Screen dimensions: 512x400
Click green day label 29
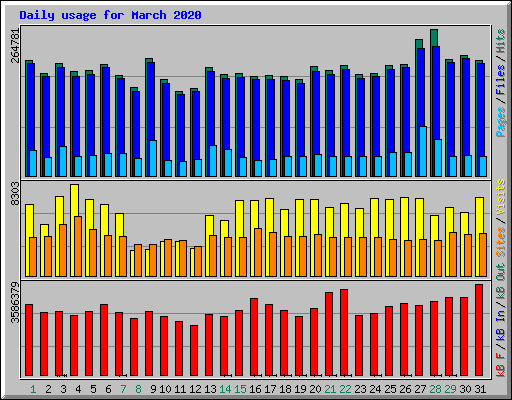[450, 389]
